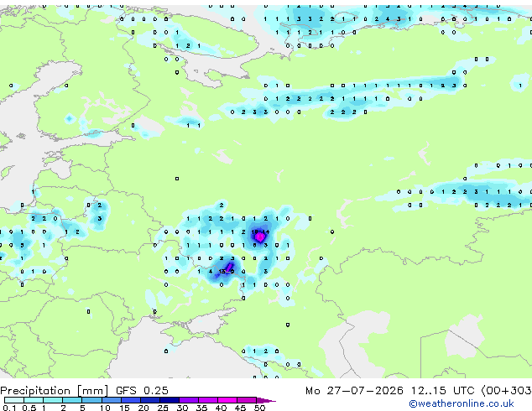
Task: Pick the 15–20 mm legend color box
Action: pos(130,400)
